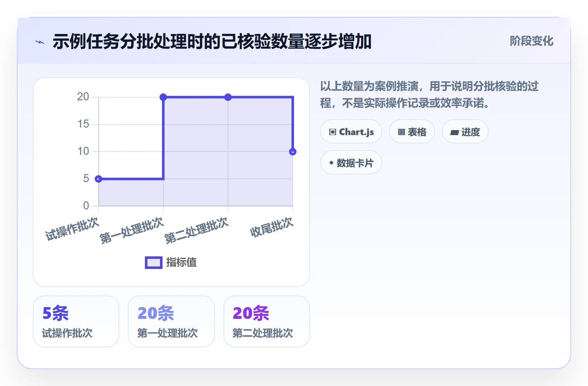Click the y-axis value 20
Screen dimensions: 588x386
(83, 97)
